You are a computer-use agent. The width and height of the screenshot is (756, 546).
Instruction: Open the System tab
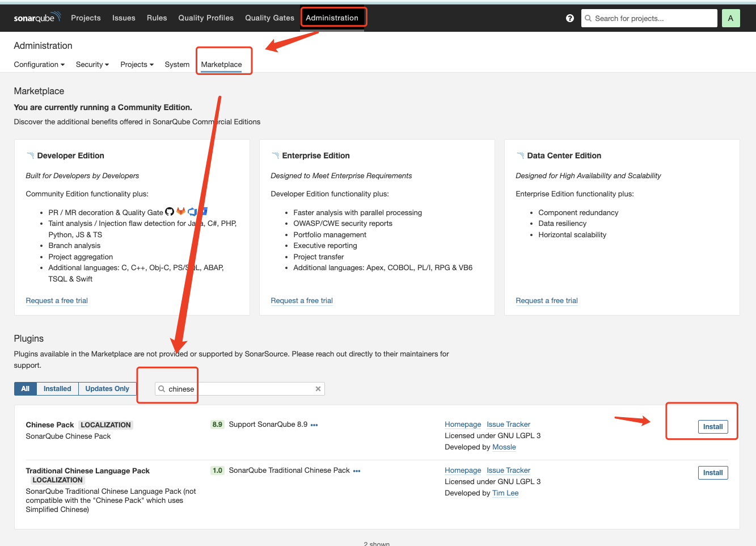177,64
